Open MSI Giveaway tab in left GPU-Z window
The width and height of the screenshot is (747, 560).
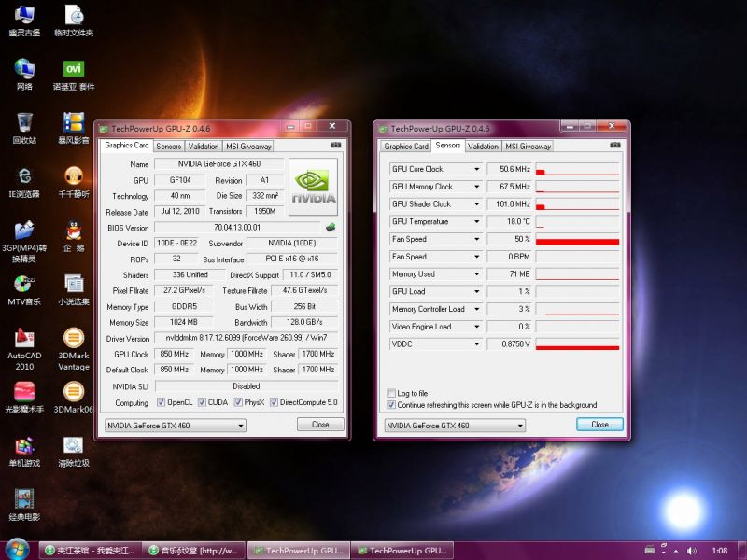(x=248, y=147)
